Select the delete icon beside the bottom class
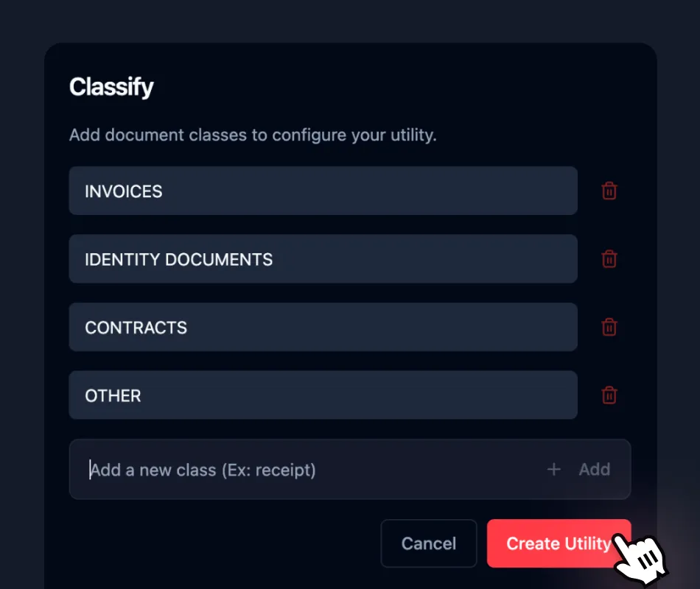 click(609, 395)
